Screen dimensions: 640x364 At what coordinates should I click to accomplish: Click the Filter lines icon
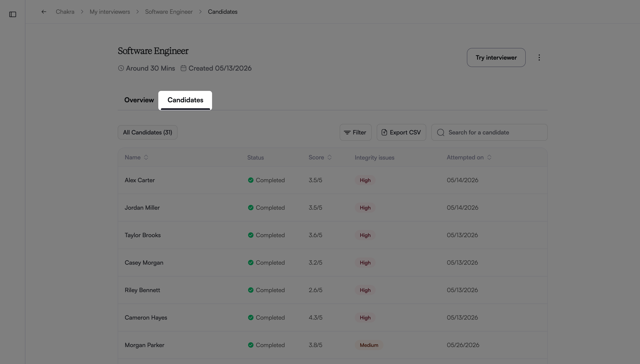point(347,133)
